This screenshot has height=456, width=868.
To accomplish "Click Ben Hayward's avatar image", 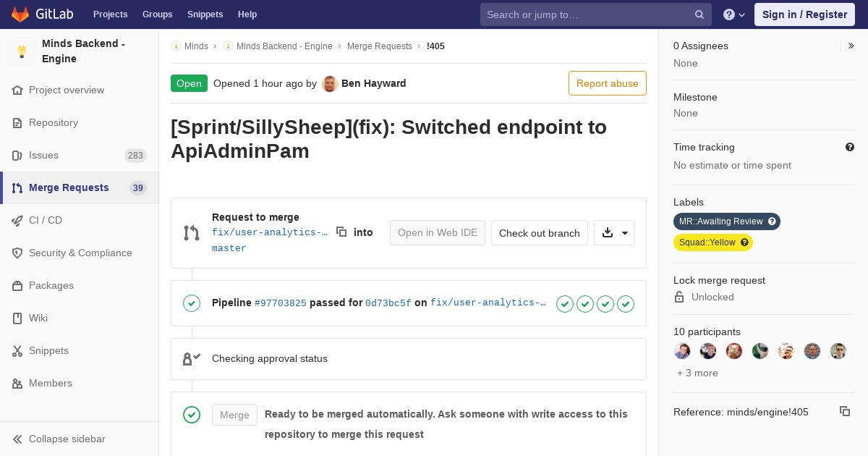I will click(x=330, y=83).
